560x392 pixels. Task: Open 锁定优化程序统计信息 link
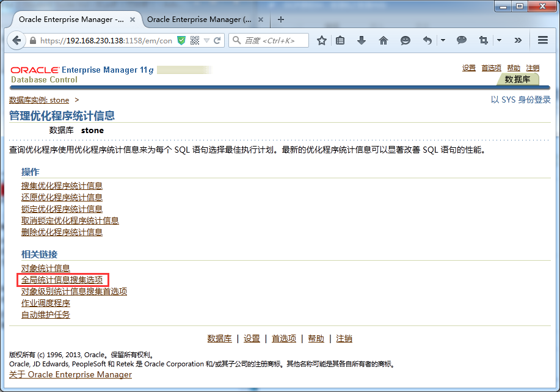click(62, 209)
